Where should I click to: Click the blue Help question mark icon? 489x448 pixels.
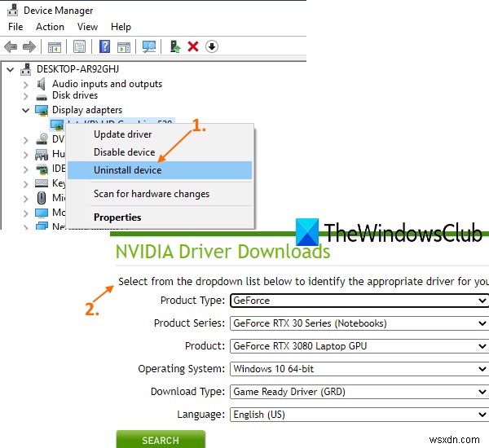pos(105,46)
